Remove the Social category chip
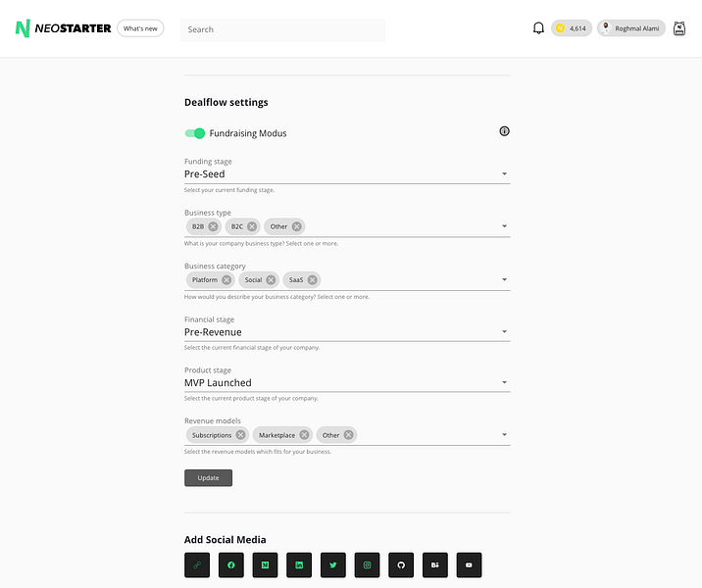This screenshot has height=588, width=702. coord(271,279)
